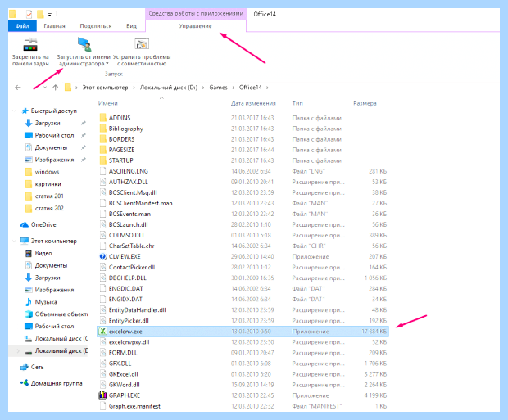The width and height of the screenshot is (508, 420).
Task: Select BCSClient.Msg.dll file
Action: tap(133, 192)
